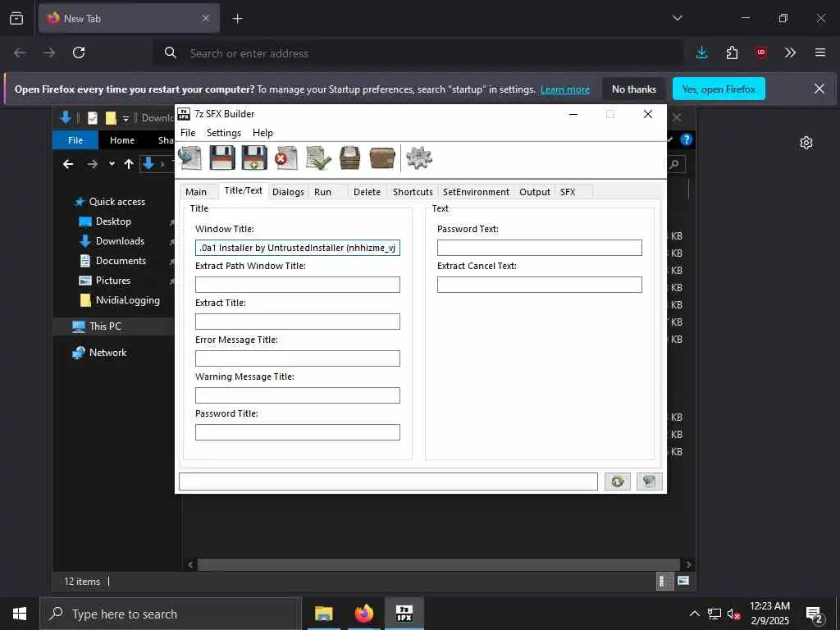Screen dimensions: 840x630
Task: Click the Extract Title input field
Action: click(x=297, y=322)
